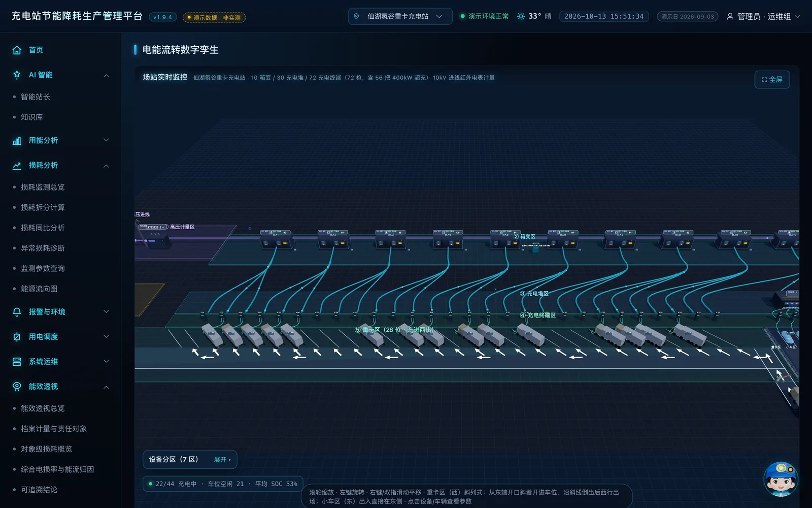Image resolution: width=812 pixels, height=508 pixels.
Task: Click the location pin icon in station selector
Action: click(x=356, y=16)
